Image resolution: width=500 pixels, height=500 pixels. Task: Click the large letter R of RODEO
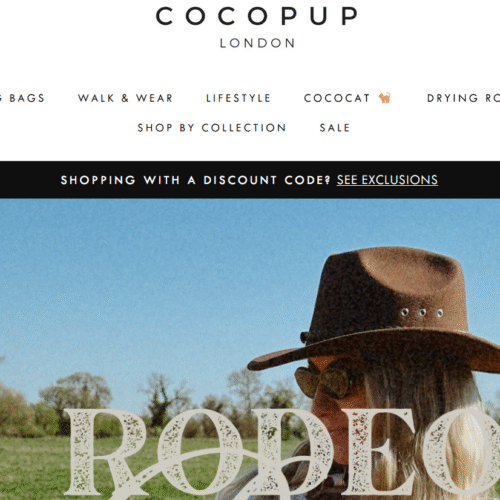(x=105, y=453)
